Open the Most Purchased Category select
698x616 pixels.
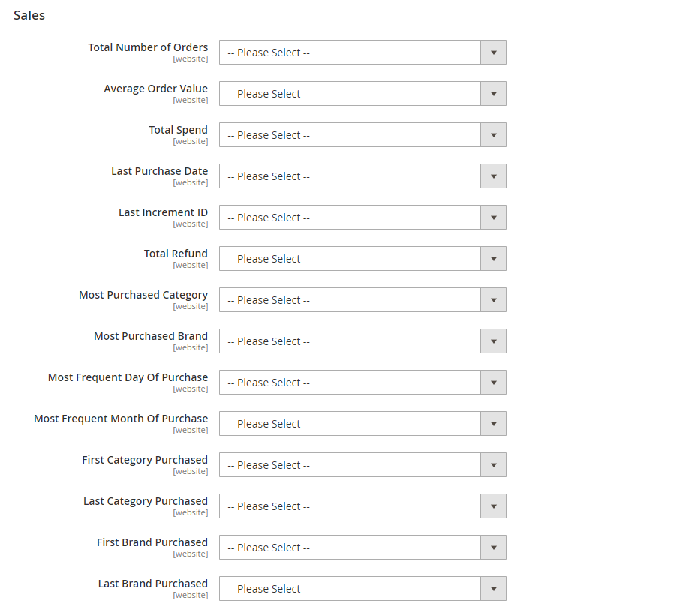click(363, 300)
